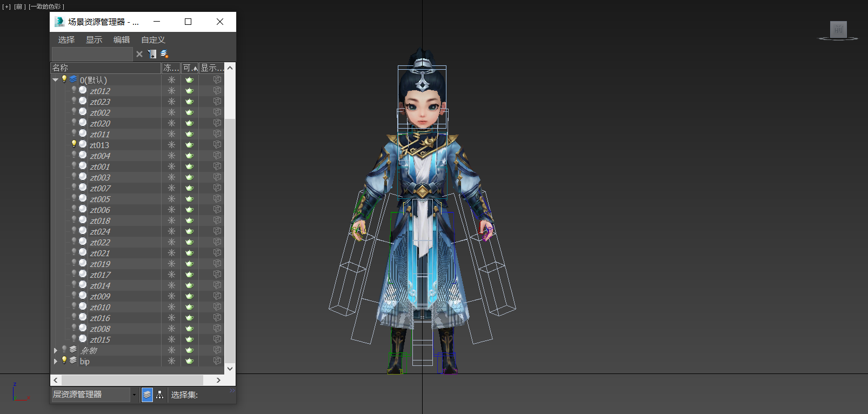Click the viewport [前] view label
The width and height of the screenshot is (868, 414).
tap(19, 6)
